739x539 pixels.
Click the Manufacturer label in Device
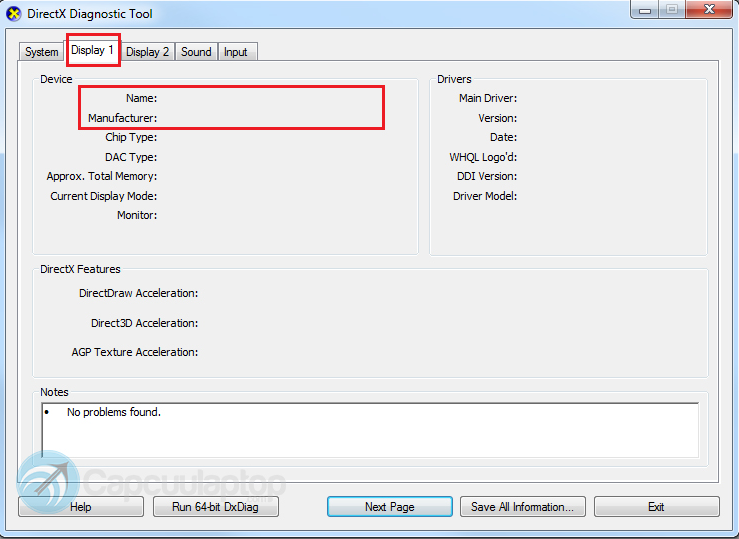122,118
